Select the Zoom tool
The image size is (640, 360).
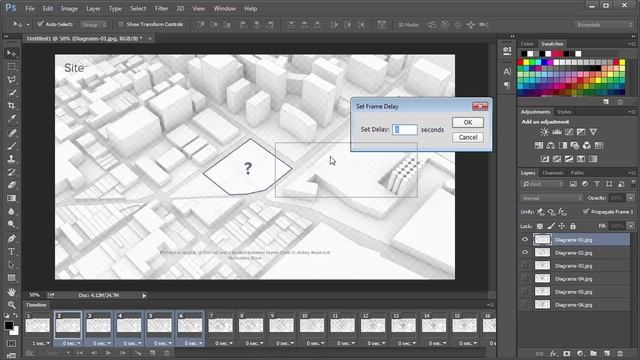point(11,305)
